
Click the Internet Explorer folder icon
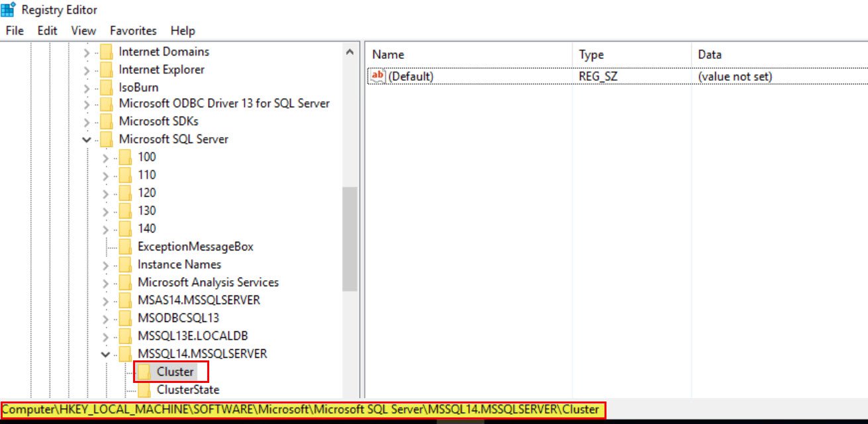(x=107, y=70)
